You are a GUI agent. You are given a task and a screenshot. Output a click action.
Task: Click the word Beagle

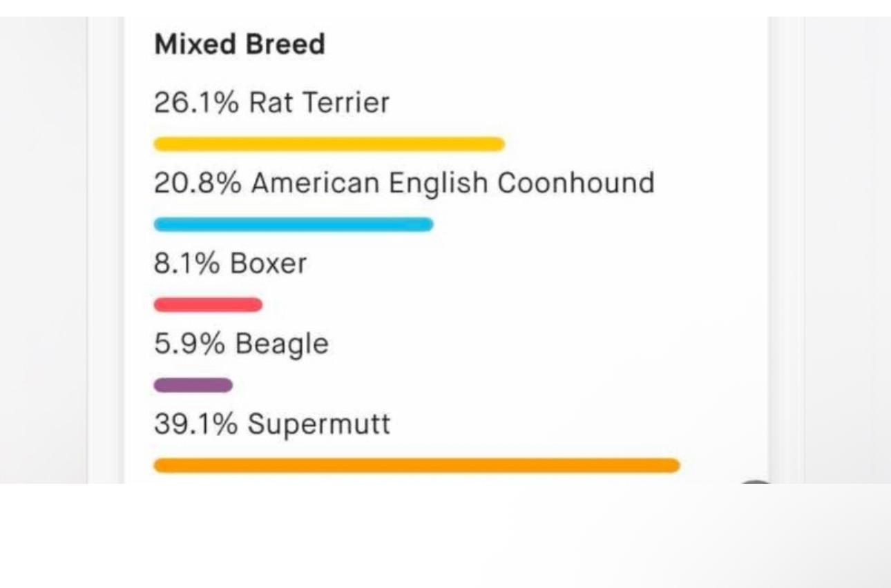[x=282, y=344]
